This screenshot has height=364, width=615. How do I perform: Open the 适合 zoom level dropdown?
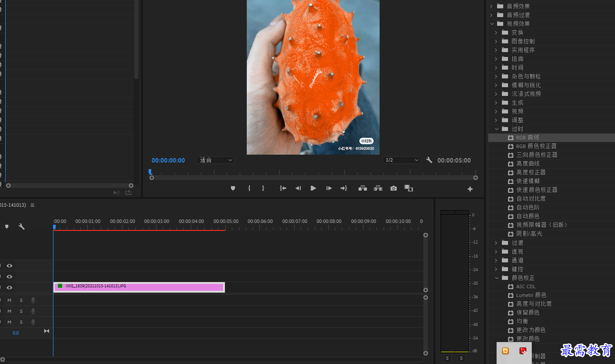coord(216,160)
